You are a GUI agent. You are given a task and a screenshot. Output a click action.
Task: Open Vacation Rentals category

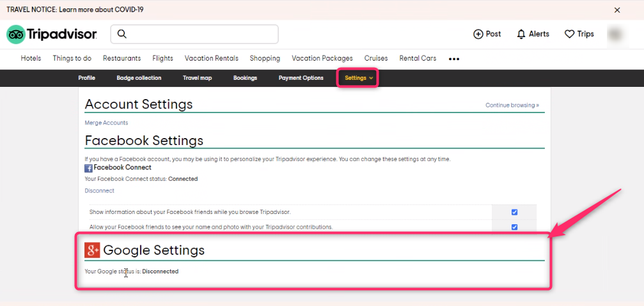pyautogui.click(x=212, y=58)
